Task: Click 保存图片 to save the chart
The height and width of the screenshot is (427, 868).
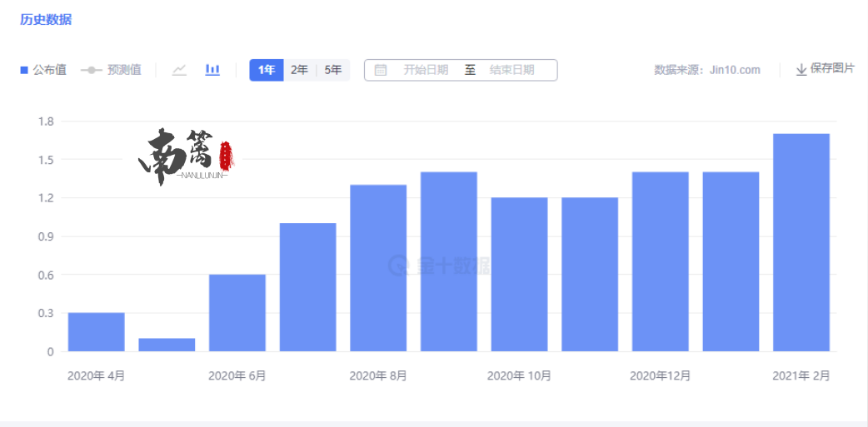Action: click(x=831, y=68)
